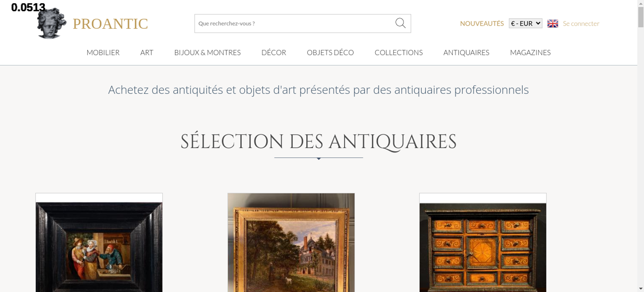Focus the 'Que recherchez-vous ?' search field
The image size is (644, 292).
point(295,23)
